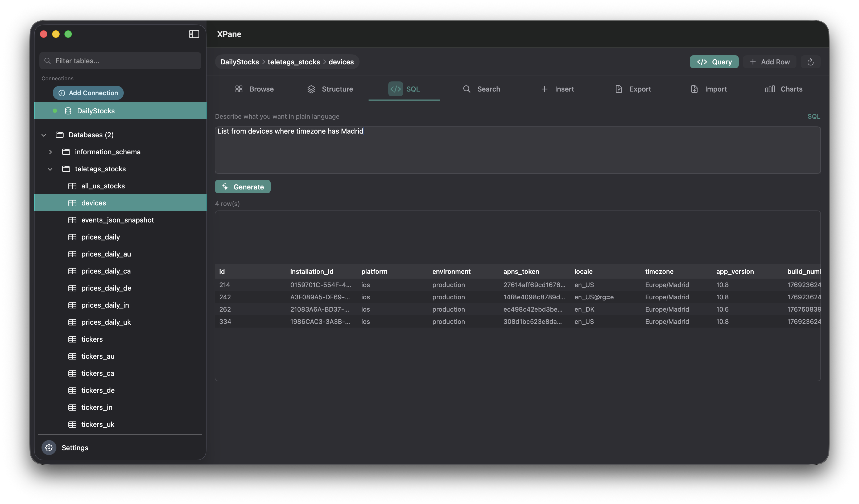Collapse the Databases (2) tree

44,135
